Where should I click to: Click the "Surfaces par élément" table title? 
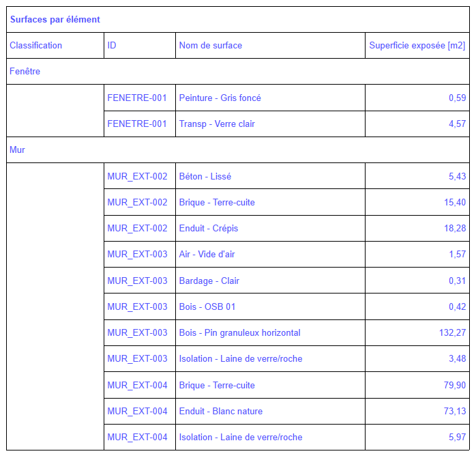click(55, 20)
